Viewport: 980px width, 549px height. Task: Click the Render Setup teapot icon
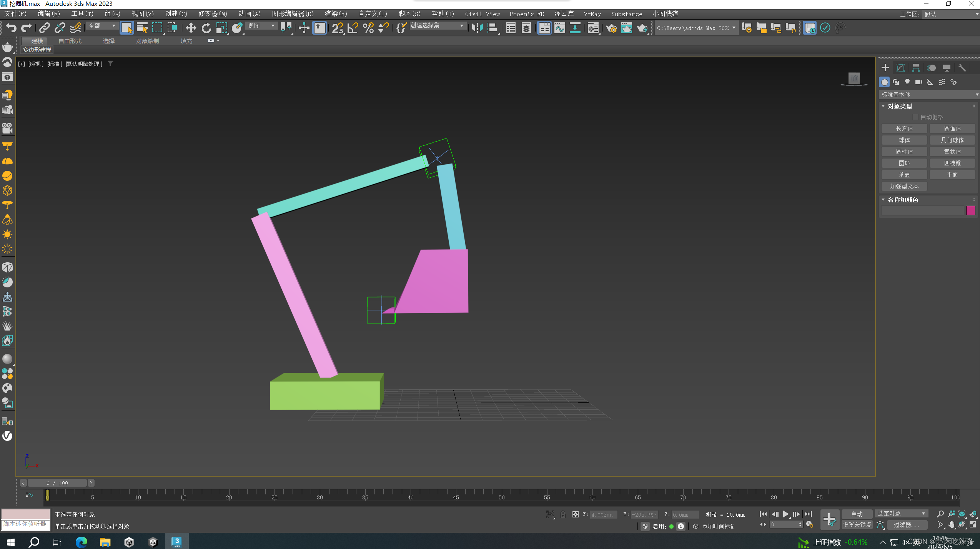click(611, 28)
